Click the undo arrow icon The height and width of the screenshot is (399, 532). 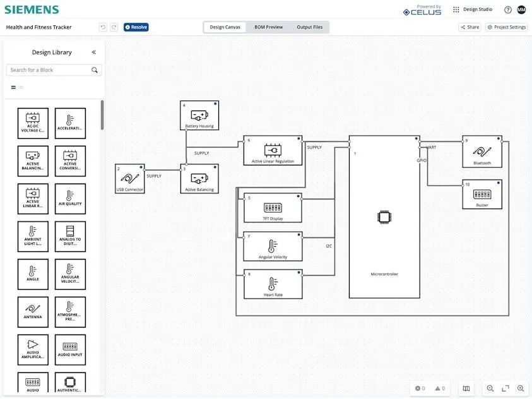pyautogui.click(x=103, y=27)
